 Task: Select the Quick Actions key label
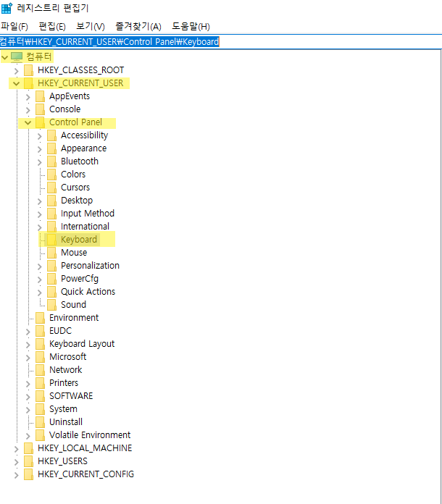point(88,292)
